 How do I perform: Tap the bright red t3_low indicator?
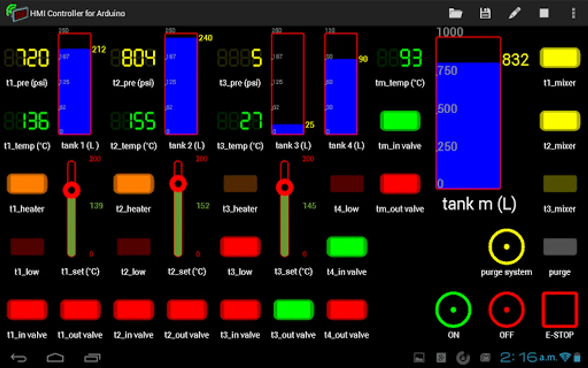click(x=240, y=247)
